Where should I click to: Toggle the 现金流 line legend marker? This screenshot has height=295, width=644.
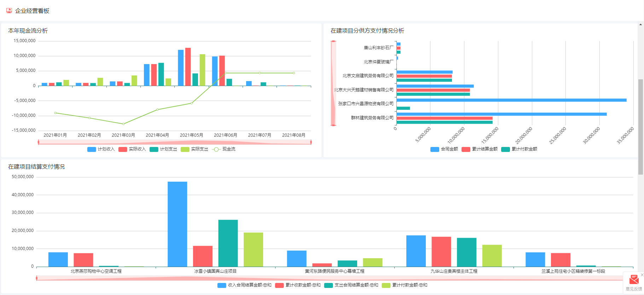click(x=216, y=149)
